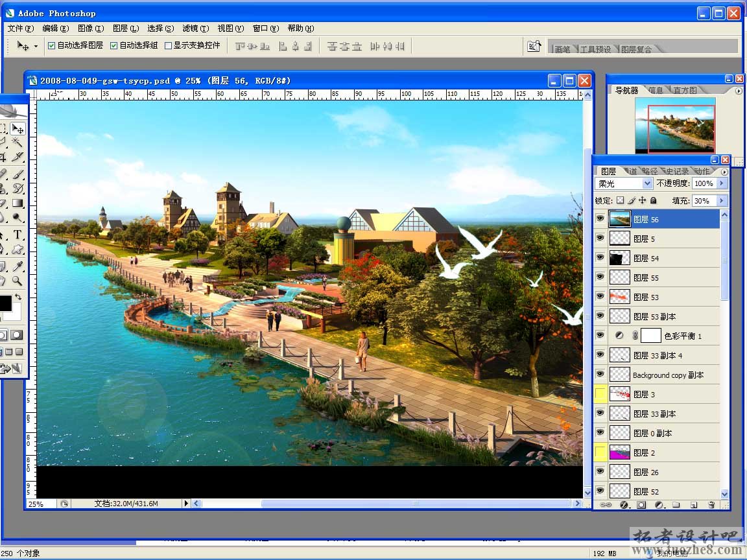Open the status bar info arrow menu
The image size is (747, 560).
[x=186, y=503]
